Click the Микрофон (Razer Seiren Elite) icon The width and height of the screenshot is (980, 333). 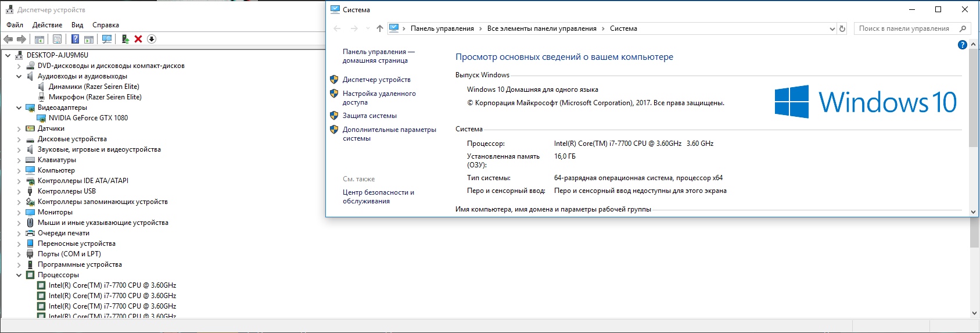coord(41,97)
